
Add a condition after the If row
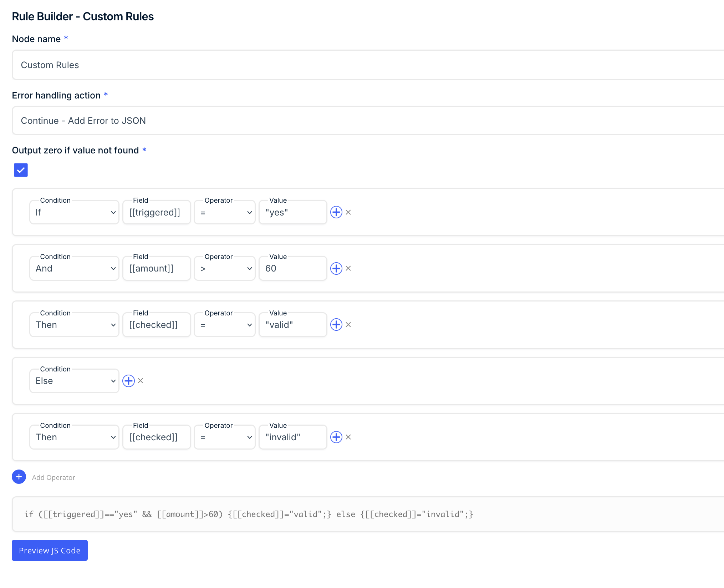pyautogui.click(x=336, y=212)
